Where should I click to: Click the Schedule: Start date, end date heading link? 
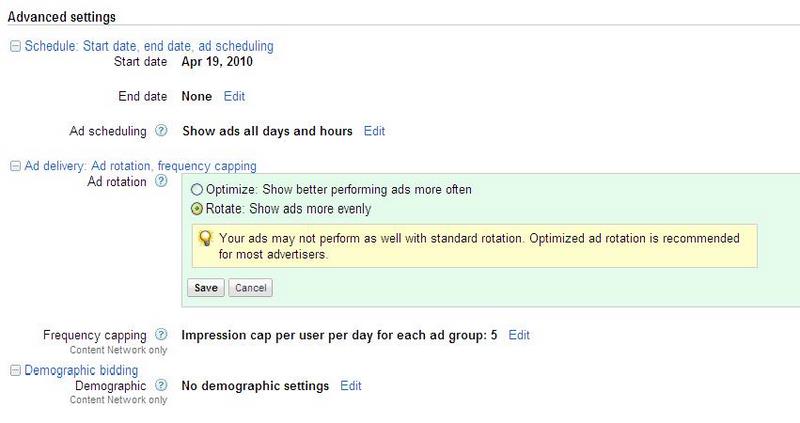point(148,46)
